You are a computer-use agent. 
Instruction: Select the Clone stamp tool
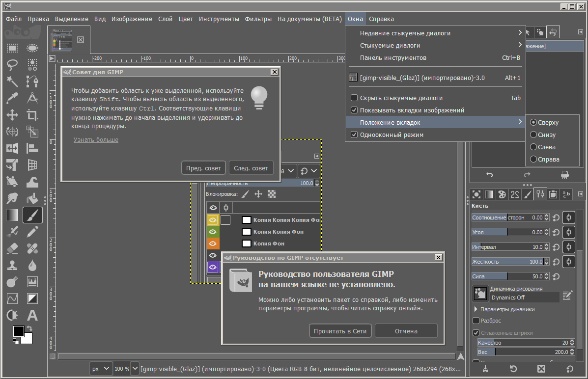click(x=12, y=265)
